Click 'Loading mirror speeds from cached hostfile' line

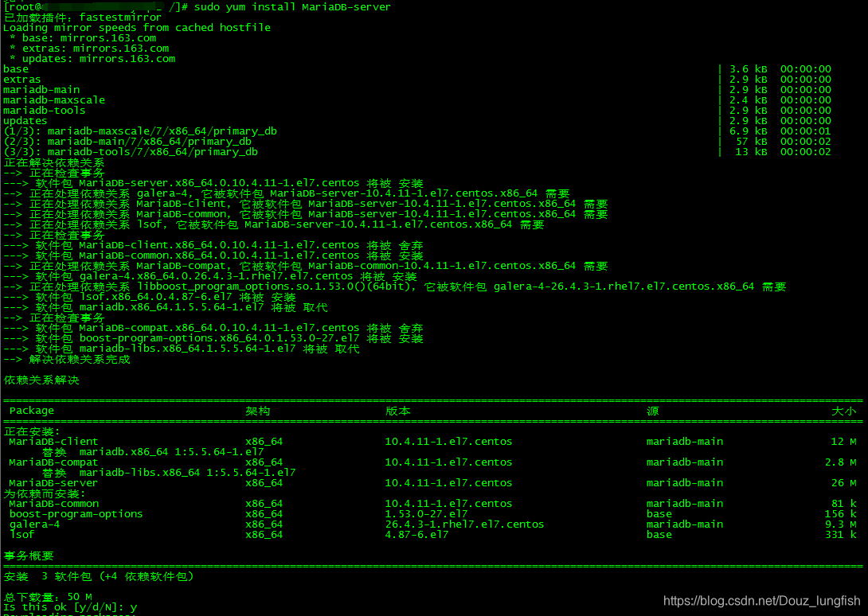tap(137, 28)
